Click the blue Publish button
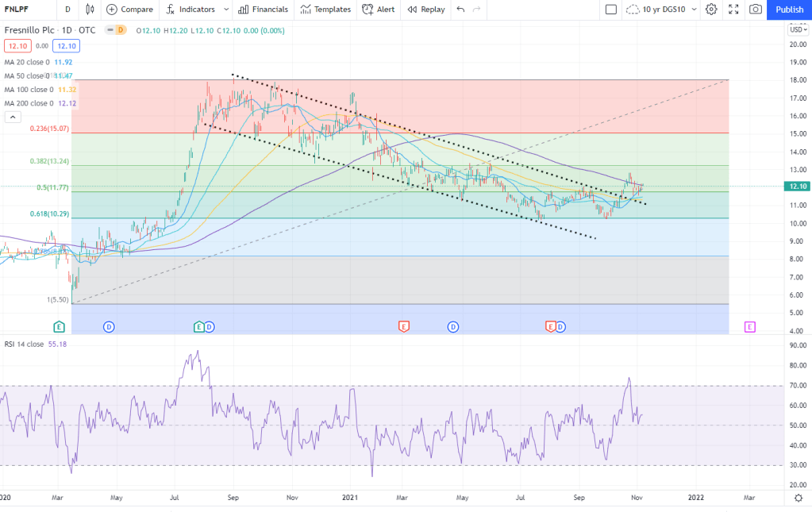This screenshot has width=812, height=512. (789, 10)
